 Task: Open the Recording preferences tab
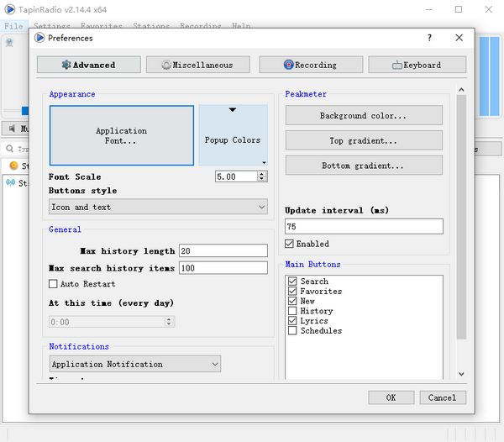tap(309, 65)
